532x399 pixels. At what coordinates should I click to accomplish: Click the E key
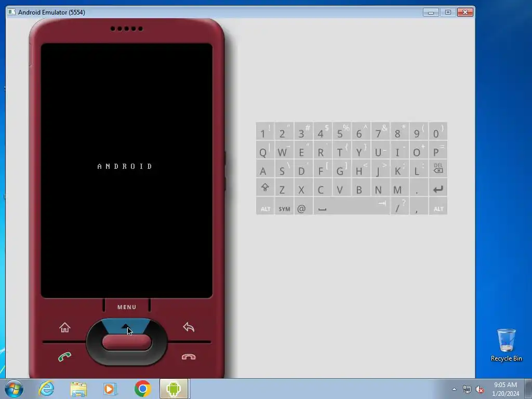point(303,150)
